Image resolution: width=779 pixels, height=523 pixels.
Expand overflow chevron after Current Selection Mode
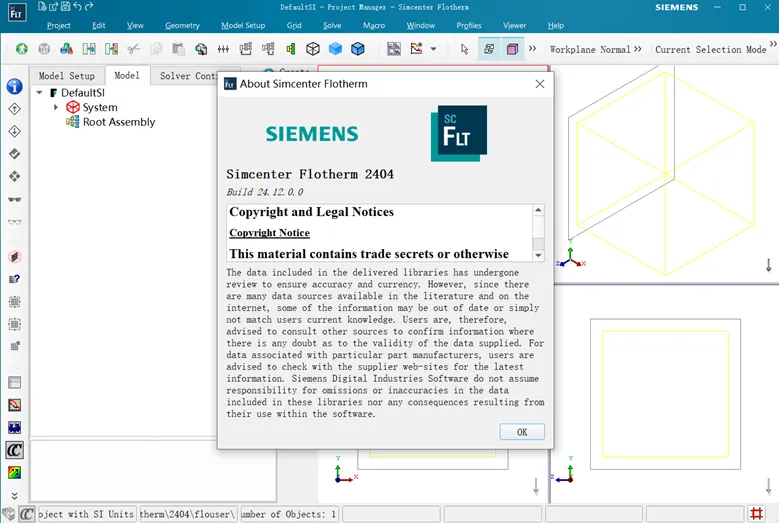coord(773,44)
